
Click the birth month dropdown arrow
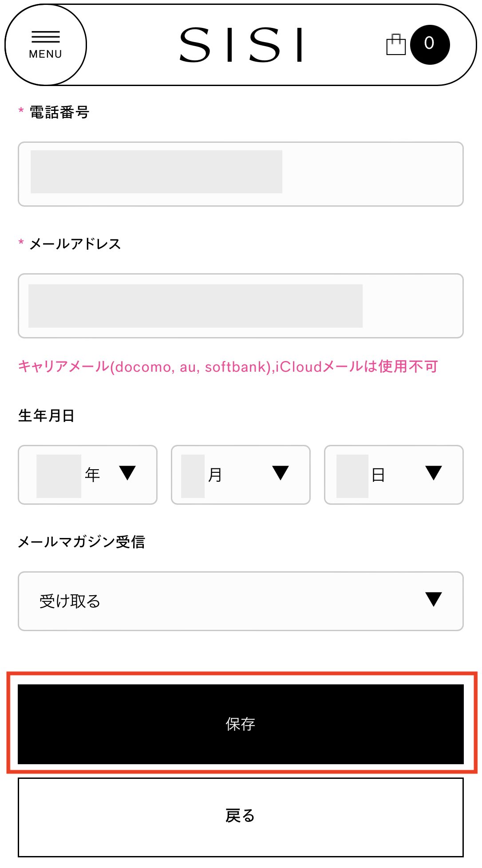(281, 473)
